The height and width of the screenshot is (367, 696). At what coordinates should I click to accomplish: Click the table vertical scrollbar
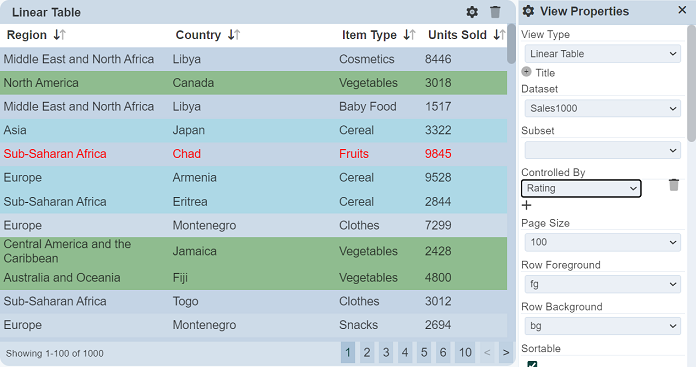pos(511,43)
